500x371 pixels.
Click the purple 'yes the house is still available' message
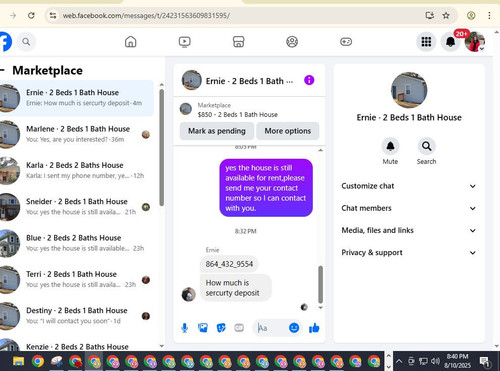[266, 188]
